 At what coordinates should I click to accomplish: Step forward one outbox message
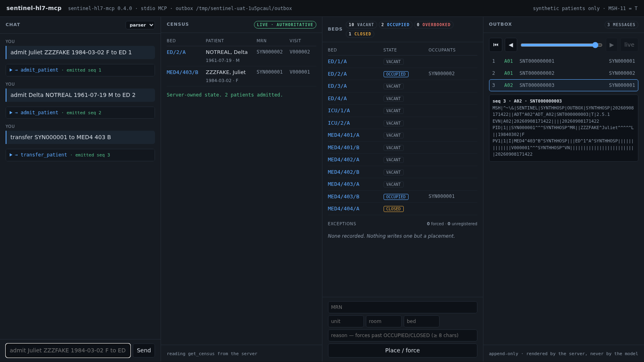pyautogui.click(x=611, y=45)
